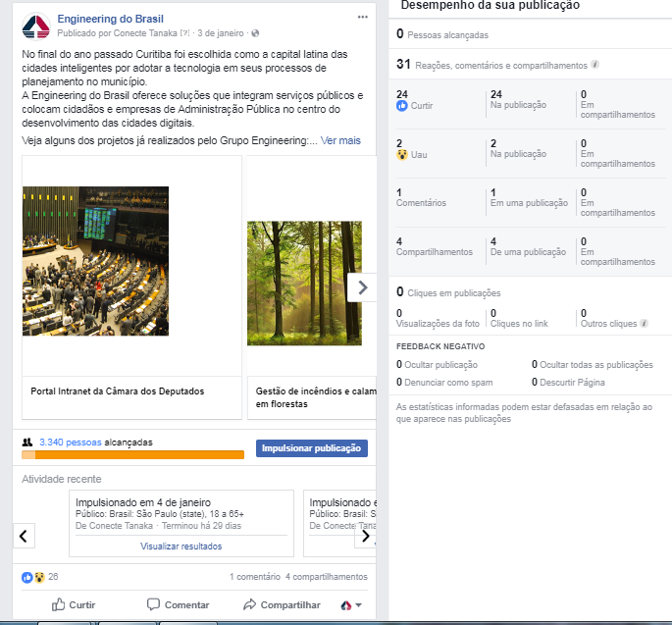Image resolution: width=672 pixels, height=625 pixels.
Task: Click the orange reach progress bar
Action: click(x=132, y=455)
